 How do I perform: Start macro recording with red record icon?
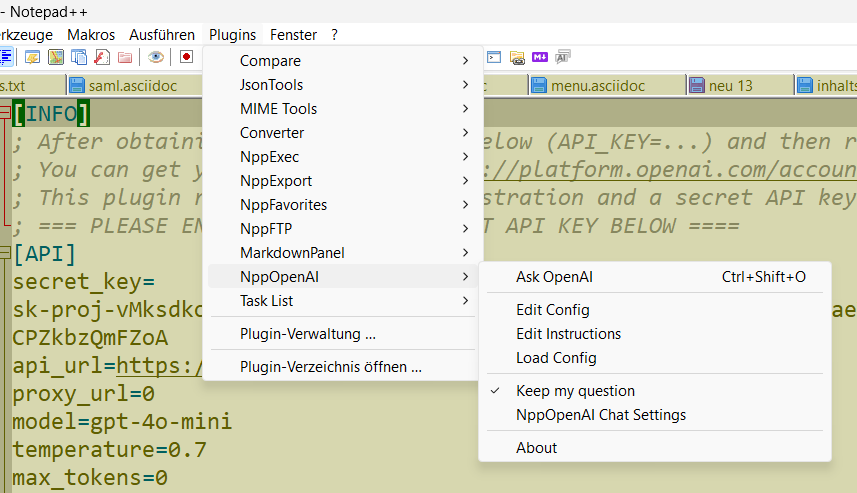point(186,57)
